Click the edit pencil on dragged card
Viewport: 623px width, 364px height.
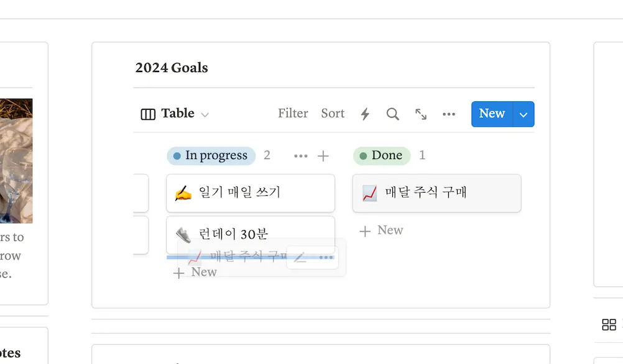(300, 257)
